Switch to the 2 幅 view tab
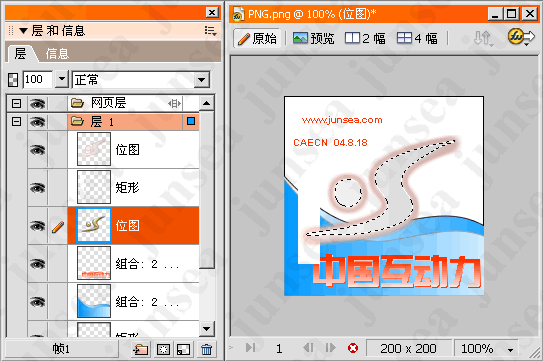Image resolution: width=543 pixels, height=361 pixels. click(365, 38)
